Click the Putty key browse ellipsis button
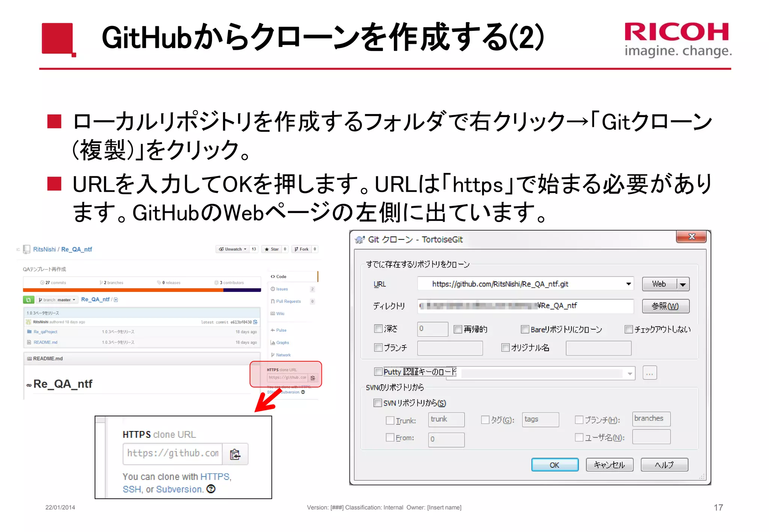The image size is (769, 532). [650, 373]
